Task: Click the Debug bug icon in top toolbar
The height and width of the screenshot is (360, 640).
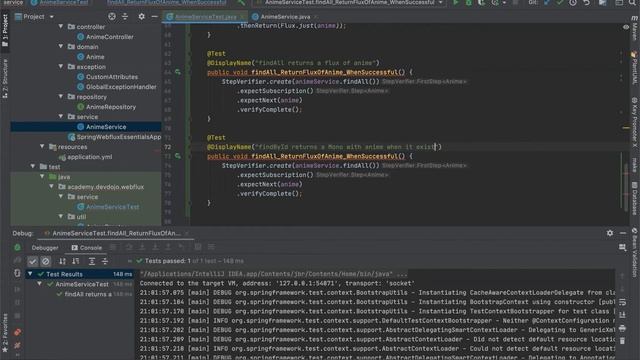Action: click(x=469, y=3)
